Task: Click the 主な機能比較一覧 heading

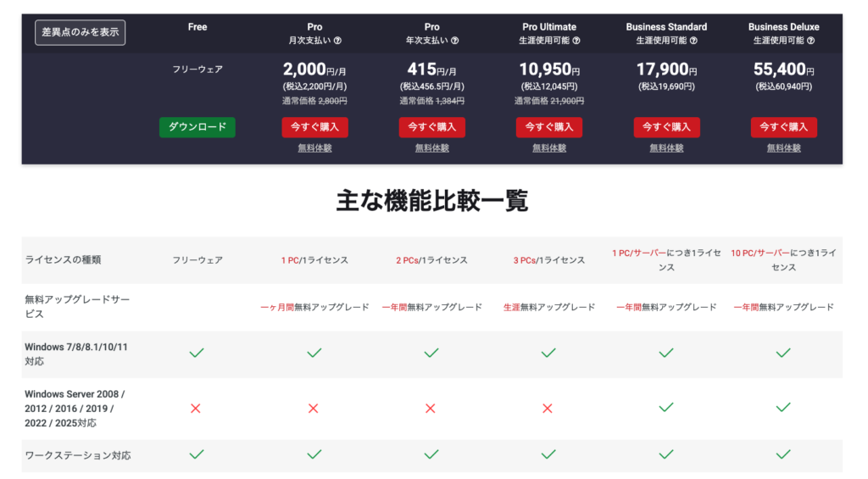Action: [x=432, y=201]
